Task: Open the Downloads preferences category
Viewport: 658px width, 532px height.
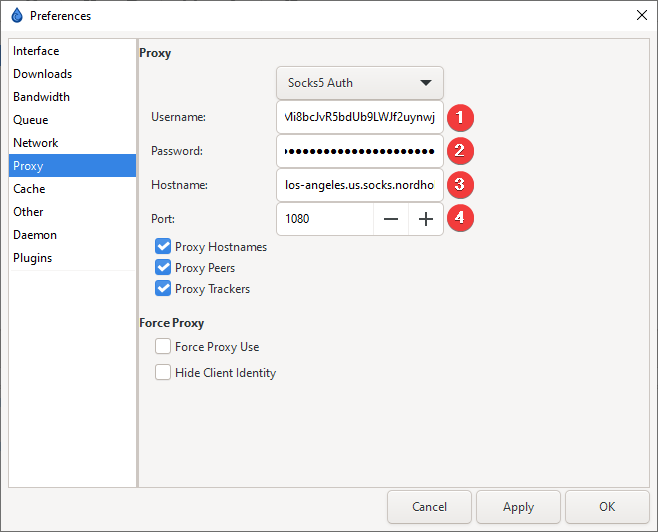Action: tap(42, 74)
